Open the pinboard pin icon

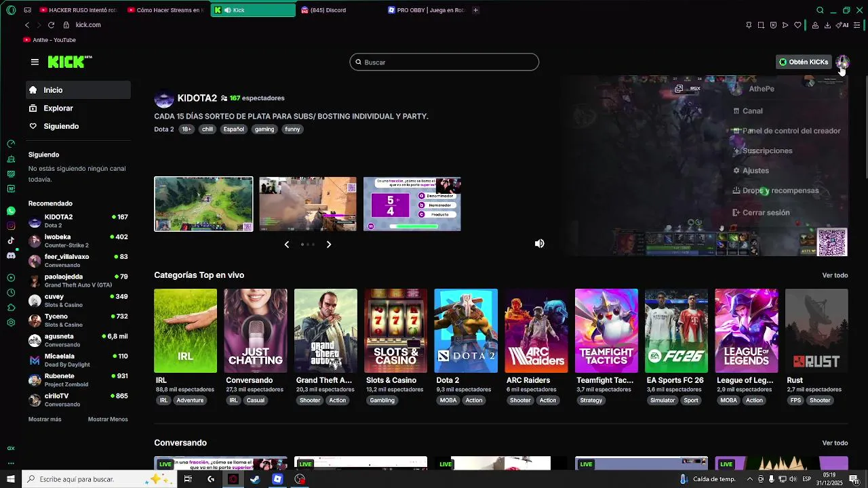pyautogui.click(x=749, y=25)
